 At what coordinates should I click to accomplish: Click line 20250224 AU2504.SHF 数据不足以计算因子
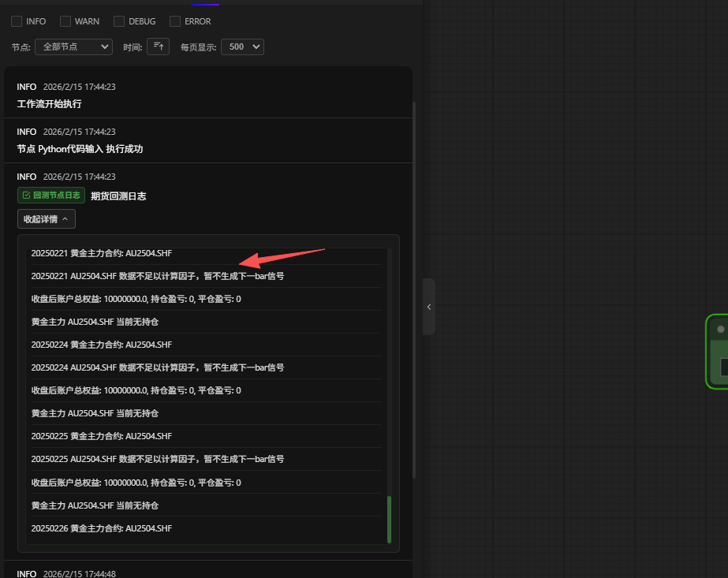coord(158,367)
